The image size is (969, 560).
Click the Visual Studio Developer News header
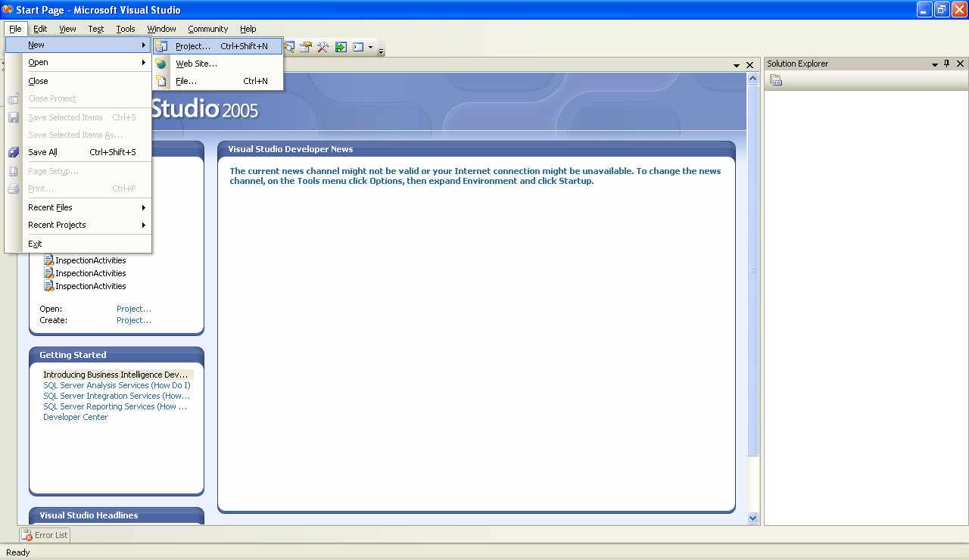(291, 149)
